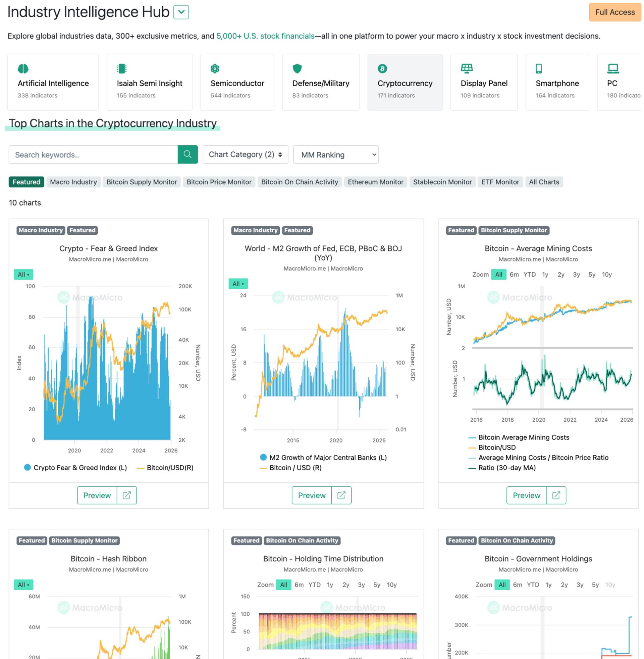Image resolution: width=644 pixels, height=659 pixels.
Task: Switch to the ETF Monitor tab
Action: tap(500, 182)
